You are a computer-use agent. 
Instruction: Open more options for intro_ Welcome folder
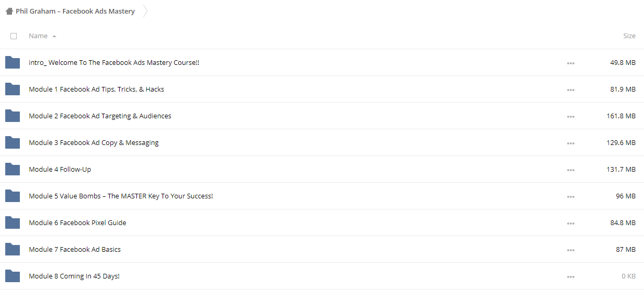[x=571, y=63]
